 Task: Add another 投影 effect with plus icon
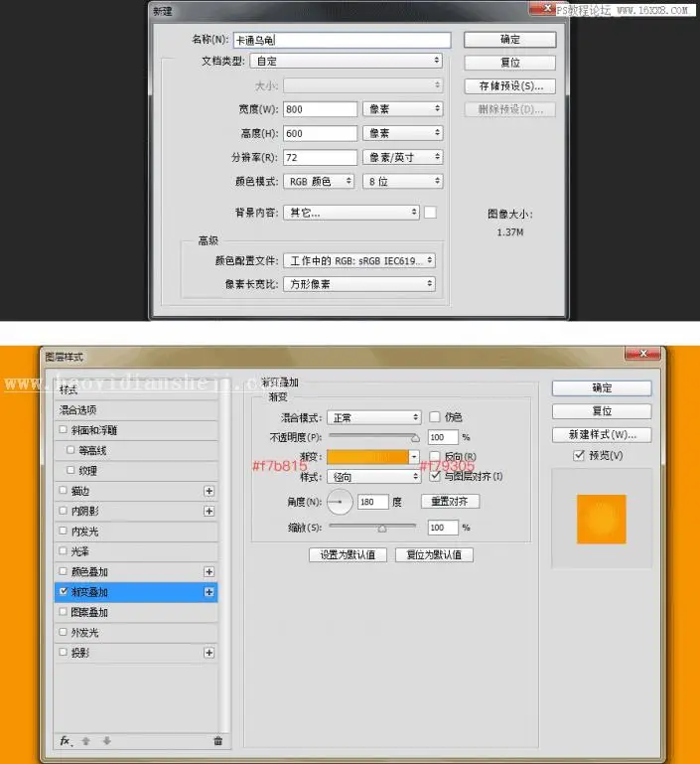pos(209,653)
